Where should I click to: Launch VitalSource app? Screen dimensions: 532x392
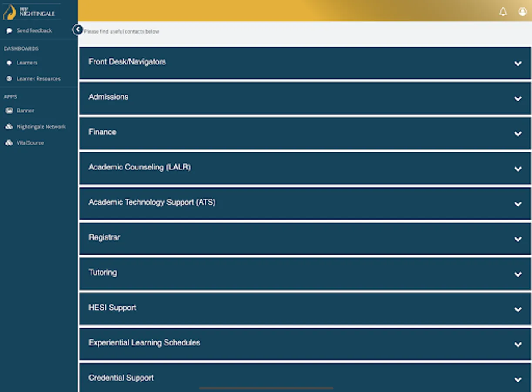[x=30, y=143]
